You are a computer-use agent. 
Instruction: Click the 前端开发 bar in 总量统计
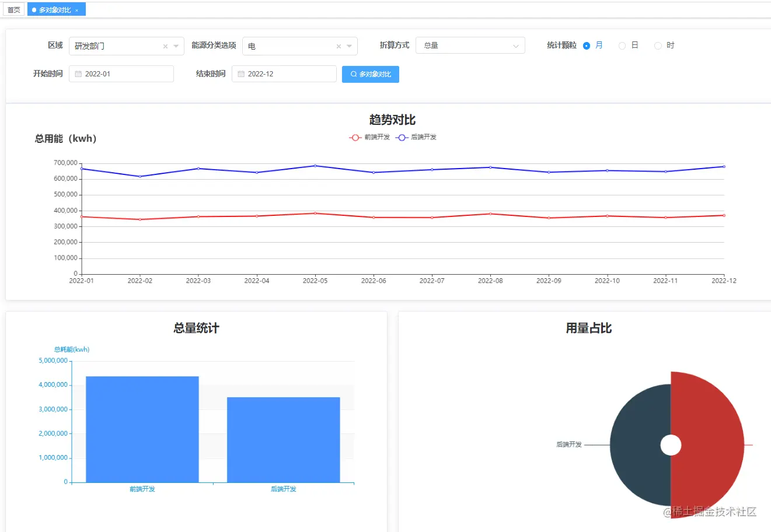(142, 429)
